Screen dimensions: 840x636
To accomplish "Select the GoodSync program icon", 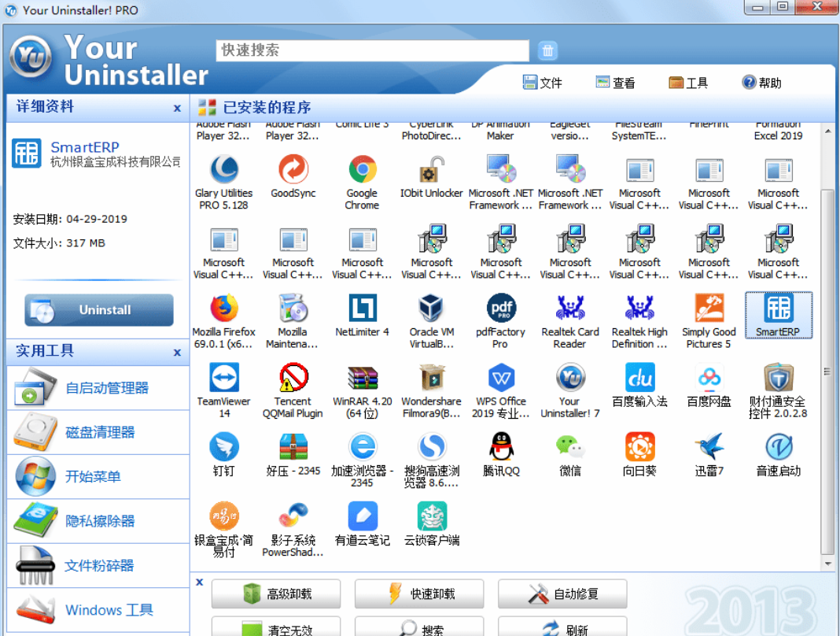I will point(293,169).
